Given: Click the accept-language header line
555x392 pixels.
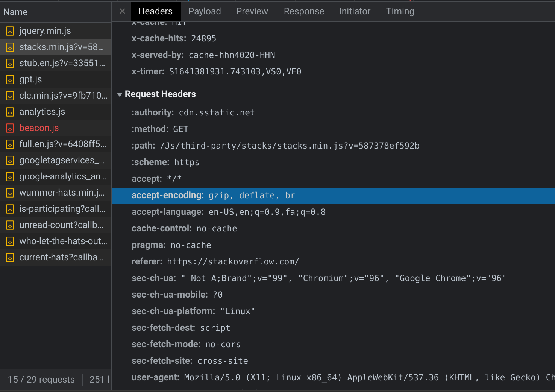Looking at the screenshot, I should 229,212.
